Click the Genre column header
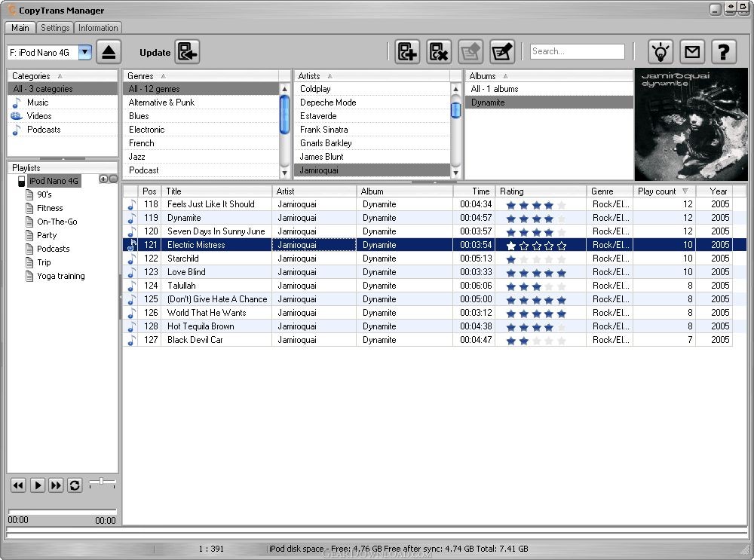 click(x=609, y=191)
